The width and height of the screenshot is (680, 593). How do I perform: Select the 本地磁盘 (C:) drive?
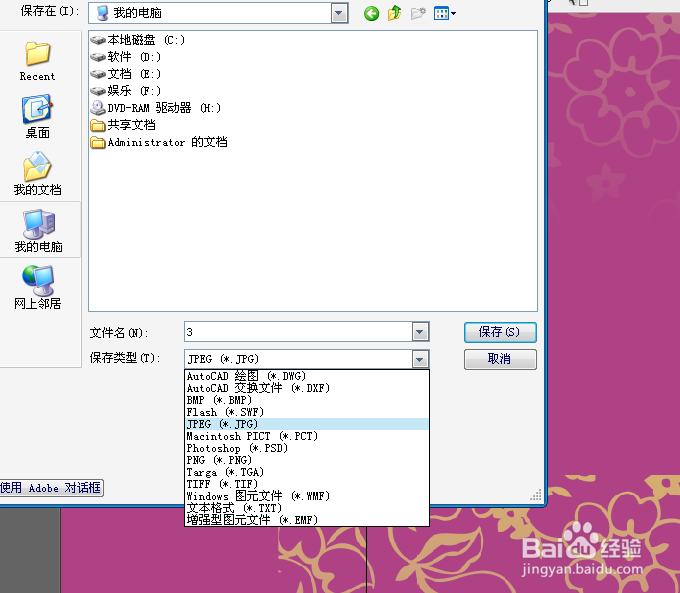pyautogui.click(x=137, y=40)
